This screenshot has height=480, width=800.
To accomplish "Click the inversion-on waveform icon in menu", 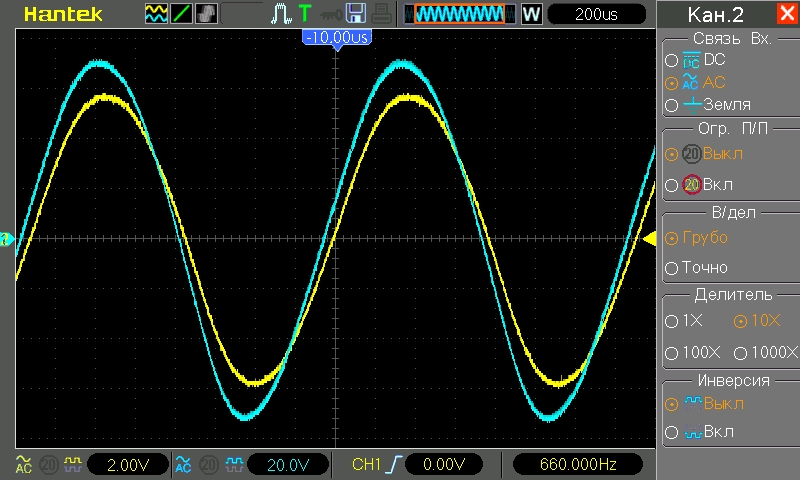I will tap(693, 432).
